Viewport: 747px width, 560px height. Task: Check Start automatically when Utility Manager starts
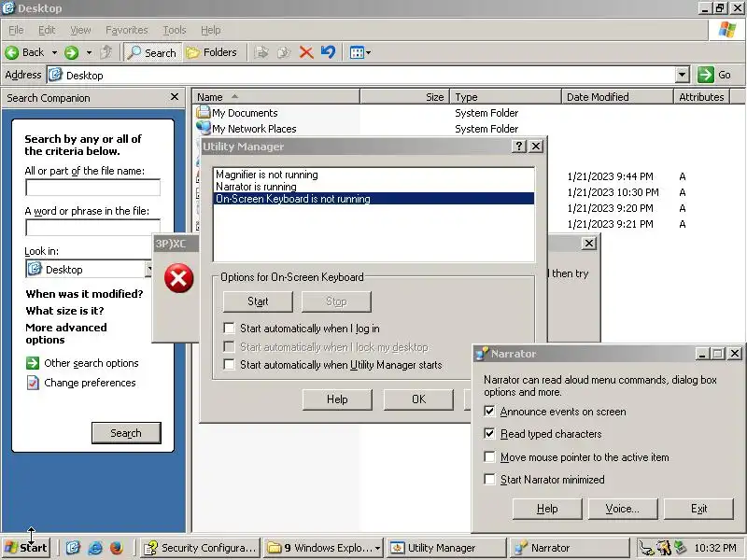pyautogui.click(x=229, y=365)
